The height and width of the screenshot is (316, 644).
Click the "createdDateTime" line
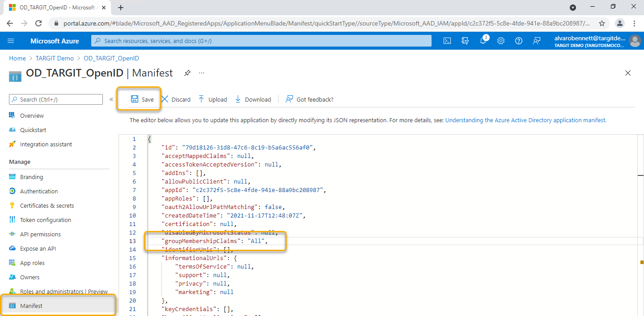(x=233, y=216)
